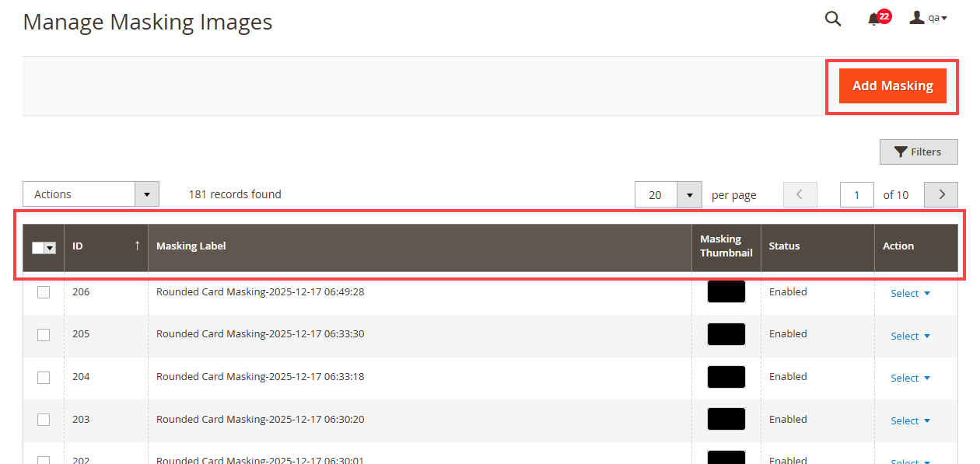The image size is (980, 464).
Task: Select the row with ID 204
Action: [x=44, y=377]
